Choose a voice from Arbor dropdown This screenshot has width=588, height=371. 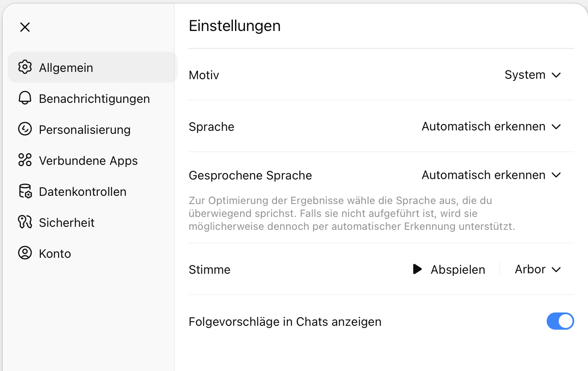538,269
